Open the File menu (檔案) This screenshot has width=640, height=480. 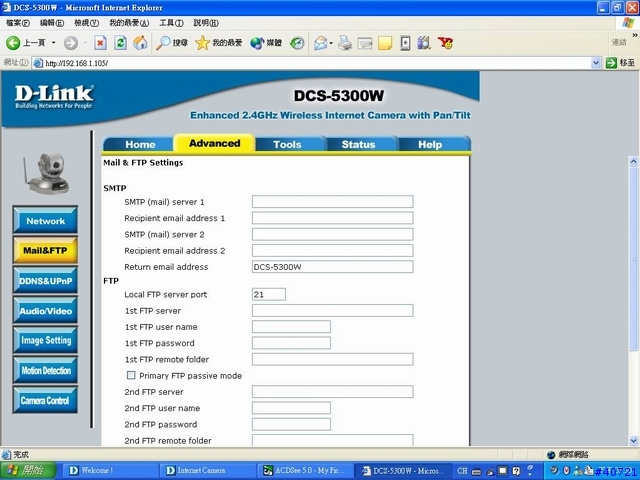click(x=18, y=23)
